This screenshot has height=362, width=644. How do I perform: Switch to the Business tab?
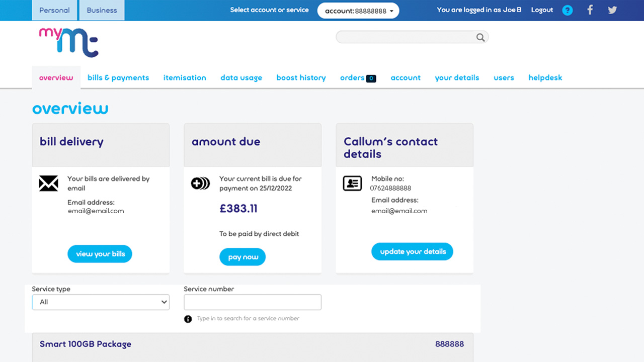tap(102, 10)
